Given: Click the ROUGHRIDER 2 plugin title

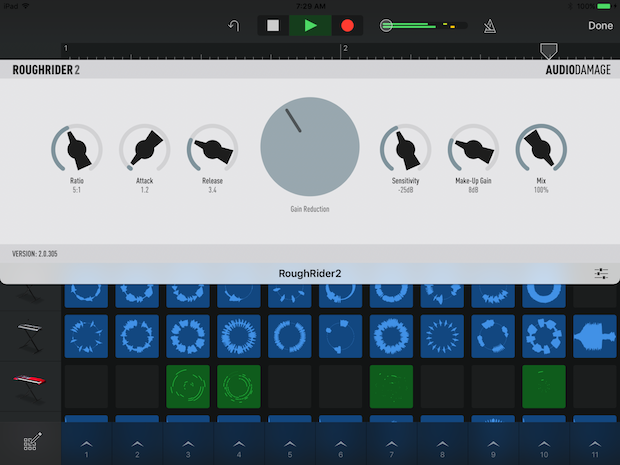Looking at the screenshot, I should click(x=46, y=70).
